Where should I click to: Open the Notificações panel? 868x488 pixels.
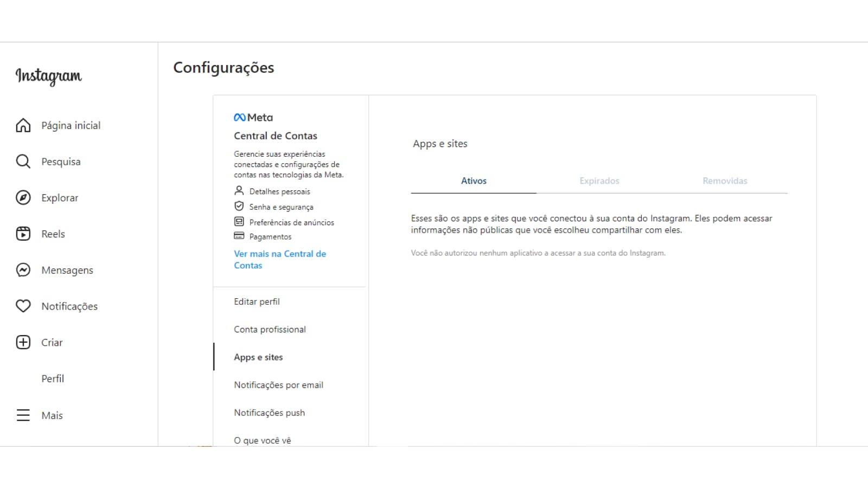click(69, 306)
